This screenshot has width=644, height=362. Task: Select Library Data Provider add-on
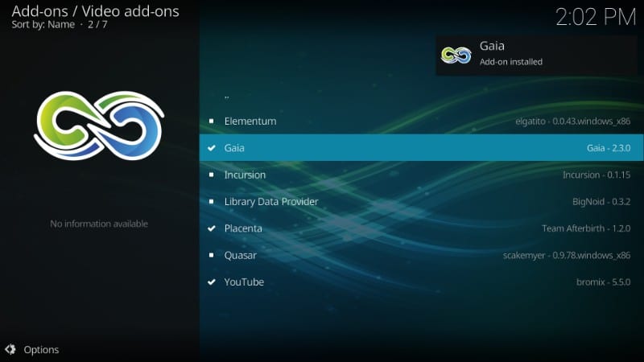click(421, 202)
